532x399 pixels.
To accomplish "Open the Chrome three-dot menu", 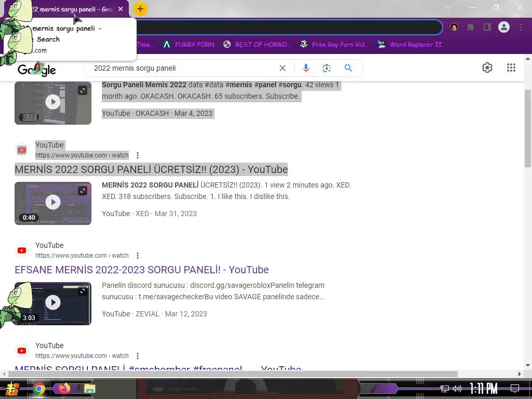I will 521,27.
